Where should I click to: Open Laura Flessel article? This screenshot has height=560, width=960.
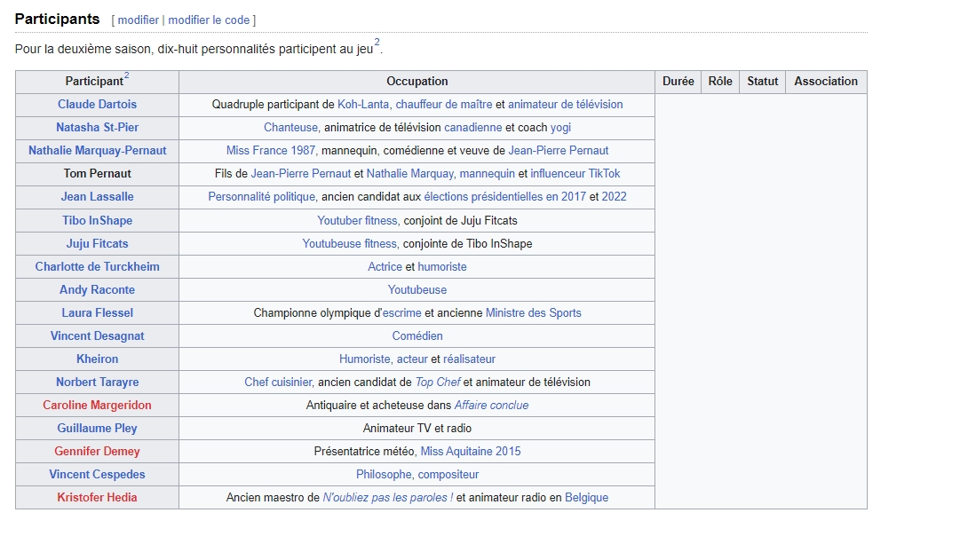click(x=98, y=312)
